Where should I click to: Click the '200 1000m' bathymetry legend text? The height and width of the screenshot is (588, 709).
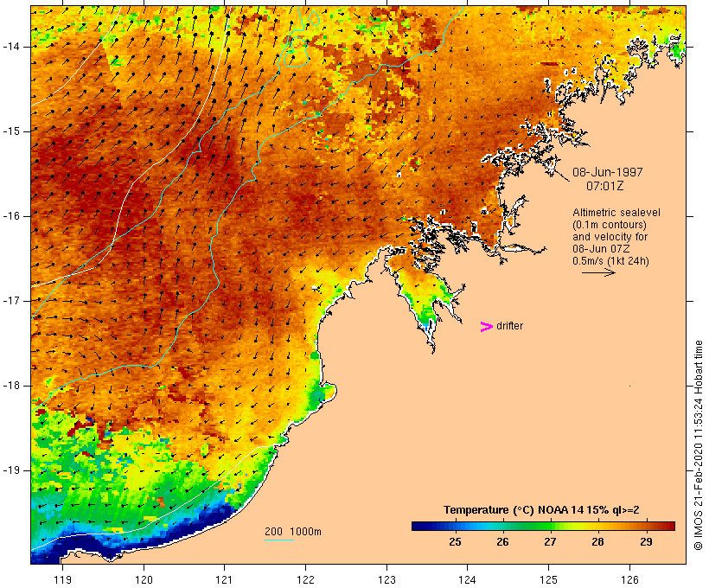[x=293, y=532]
